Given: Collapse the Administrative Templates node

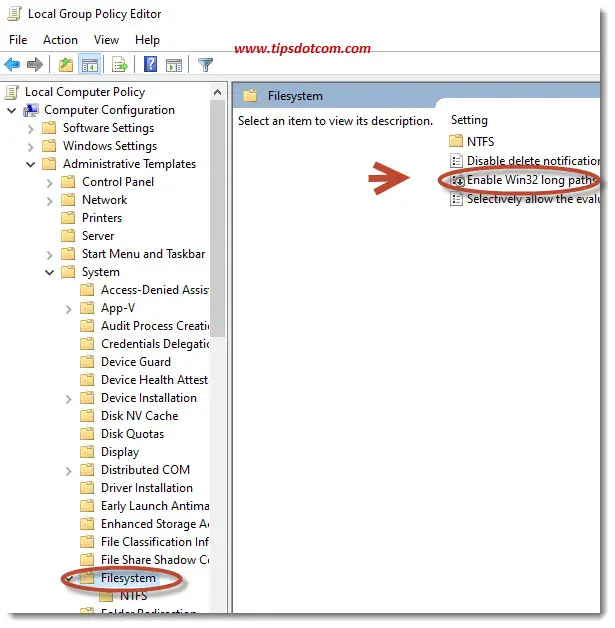Looking at the screenshot, I should coord(30,165).
